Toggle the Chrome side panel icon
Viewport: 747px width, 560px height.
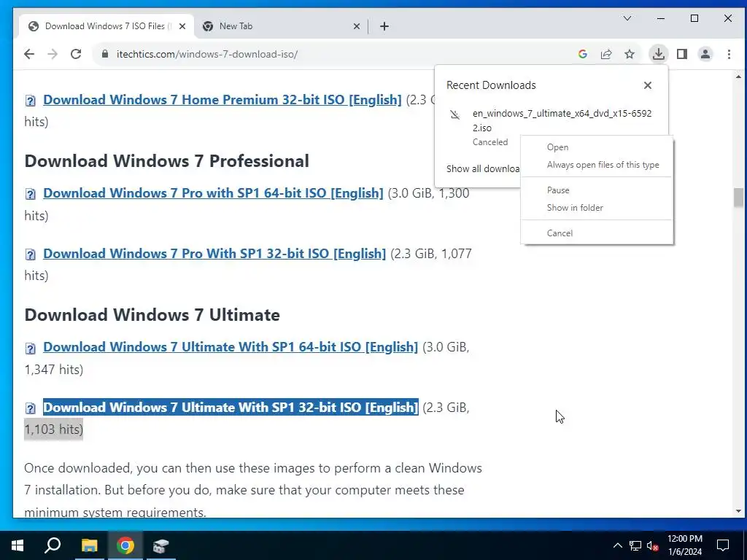click(x=682, y=54)
